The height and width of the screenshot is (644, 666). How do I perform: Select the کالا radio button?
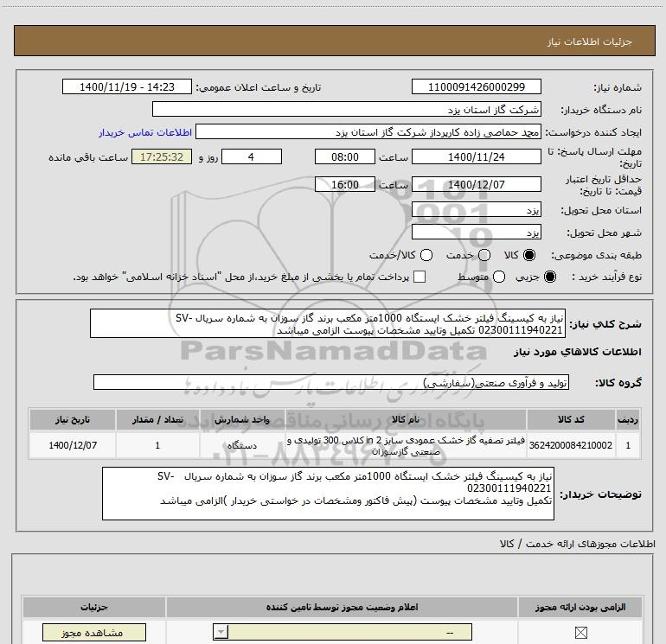tap(529, 255)
